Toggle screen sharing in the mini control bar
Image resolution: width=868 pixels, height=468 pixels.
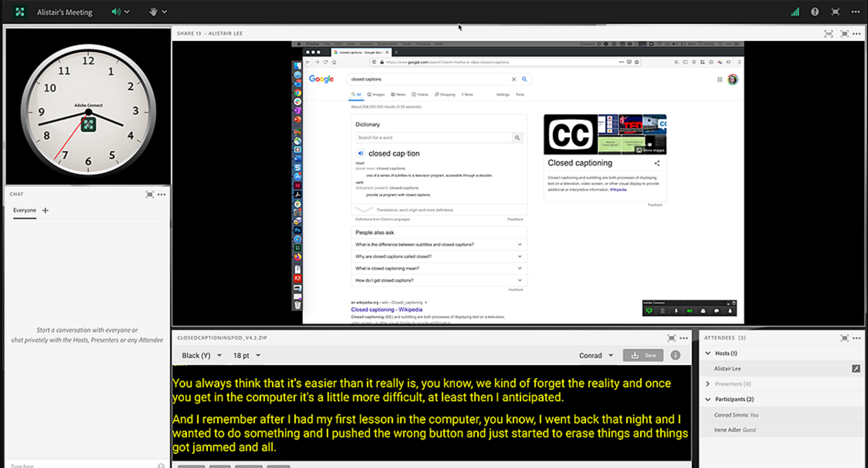click(649, 310)
